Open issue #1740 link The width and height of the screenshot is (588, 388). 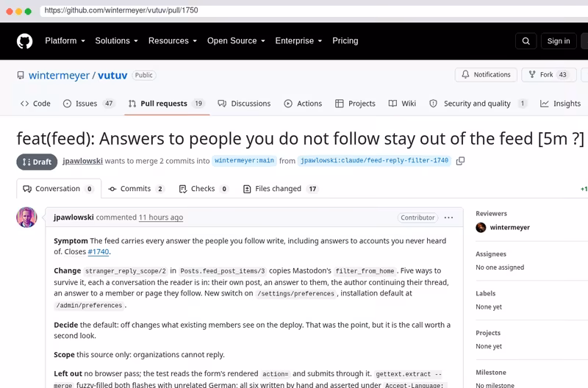[98, 252]
